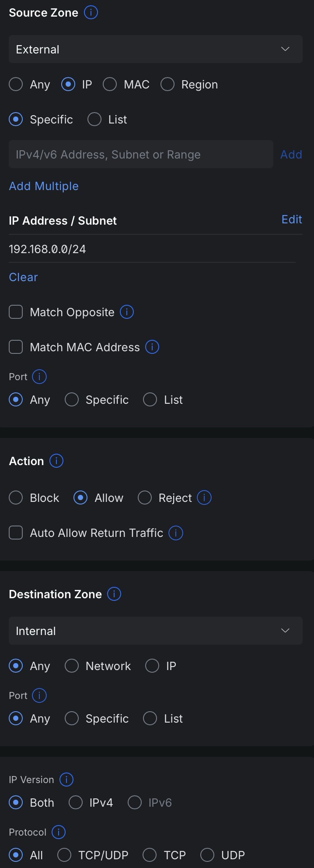This screenshot has width=314, height=868.
Task: Check Auto Allow Return Traffic
Action: [16, 533]
